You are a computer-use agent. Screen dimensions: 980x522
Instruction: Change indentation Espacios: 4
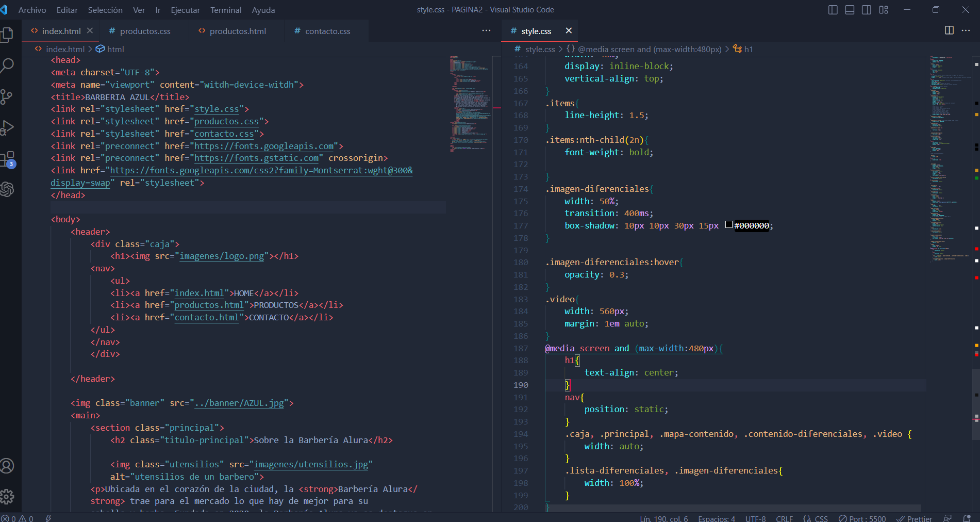(x=717, y=518)
